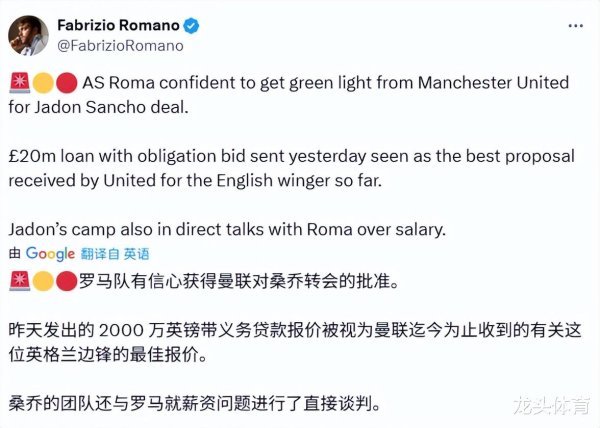Click the yellow circle emoji in Chinese translation
Image resolution: width=600 pixels, height=428 pixels.
tap(43, 281)
